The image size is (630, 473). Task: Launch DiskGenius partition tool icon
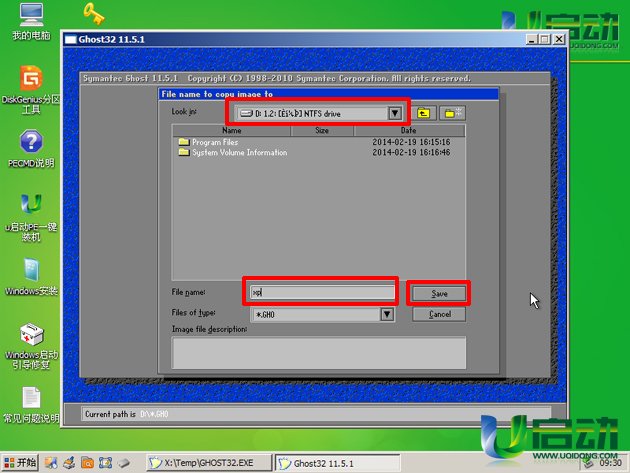[31, 90]
